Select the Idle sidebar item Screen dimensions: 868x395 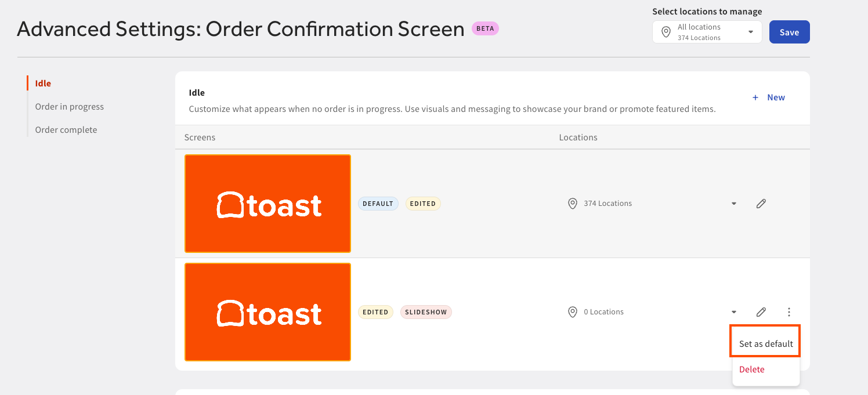coord(43,84)
